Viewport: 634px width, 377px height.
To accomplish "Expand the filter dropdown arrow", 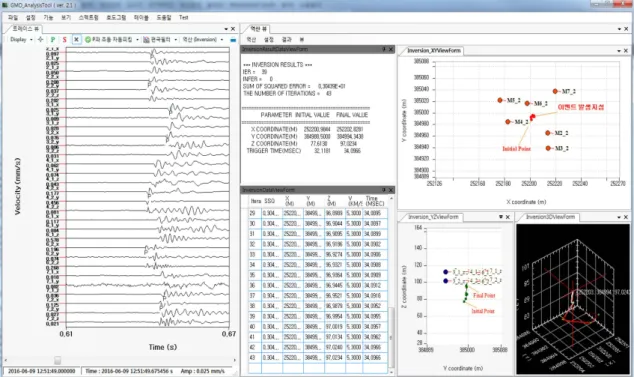I will [x=175, y=40].
